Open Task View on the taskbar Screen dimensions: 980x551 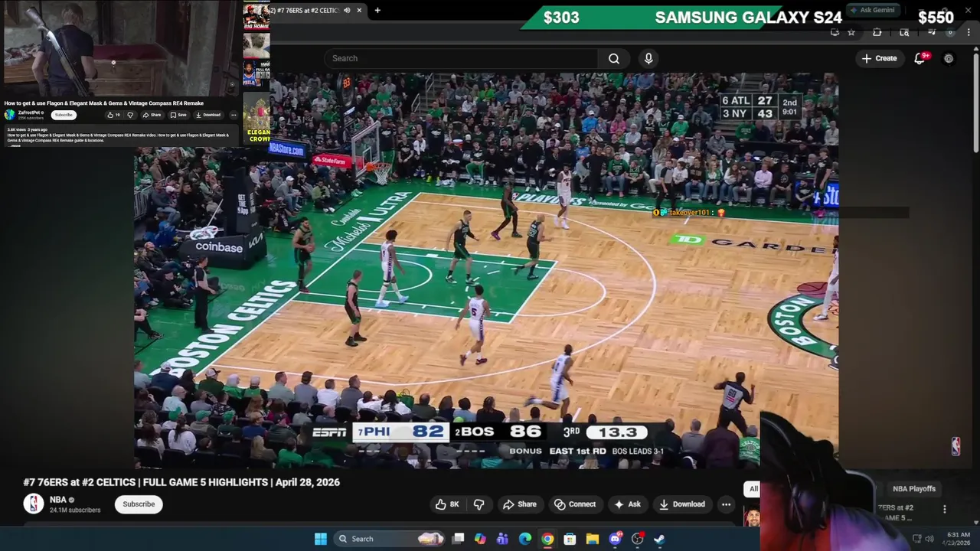[458, 539]
